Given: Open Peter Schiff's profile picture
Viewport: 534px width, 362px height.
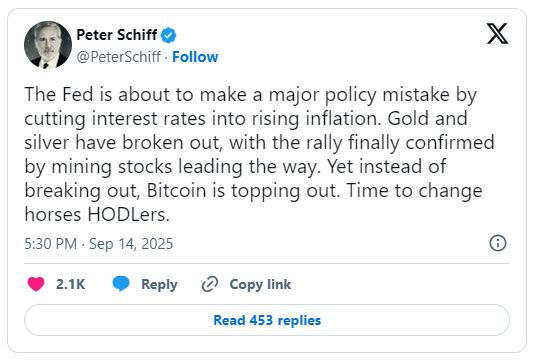Looking at the screenshot, I should (48, 45).
